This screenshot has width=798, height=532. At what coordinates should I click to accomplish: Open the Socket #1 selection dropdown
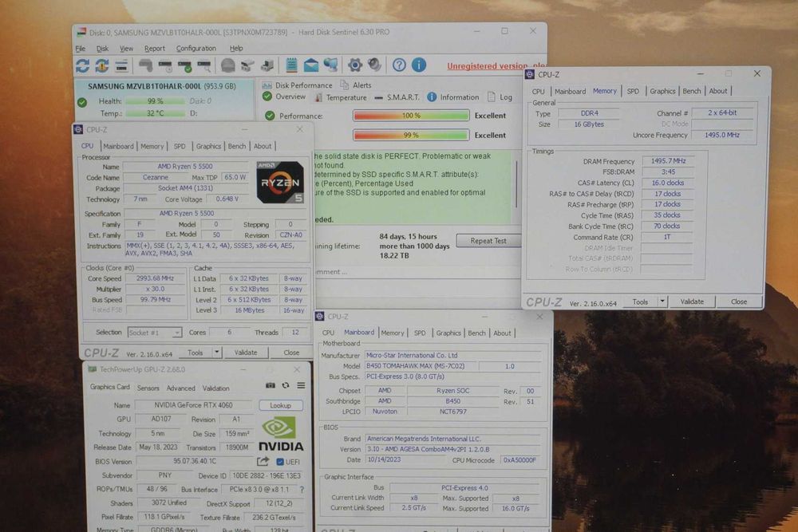point(155,333)
